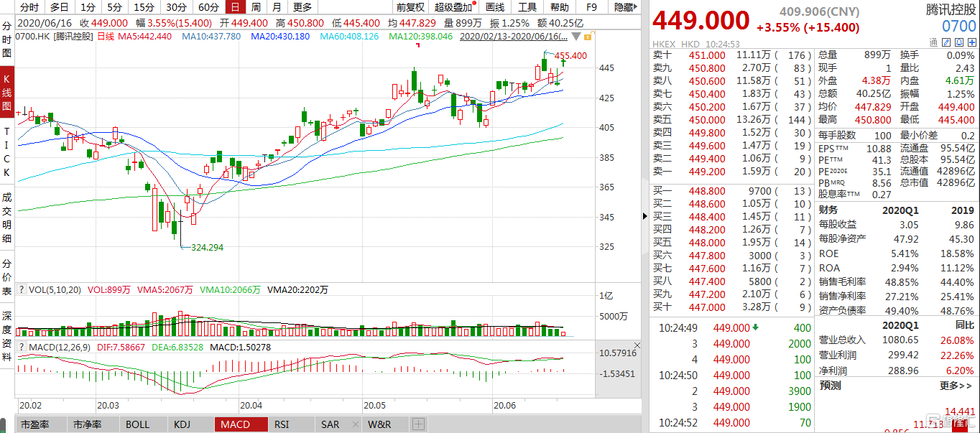Click the 324.294 low price marker
Screen dimensions: 980x433
[207, 248]
